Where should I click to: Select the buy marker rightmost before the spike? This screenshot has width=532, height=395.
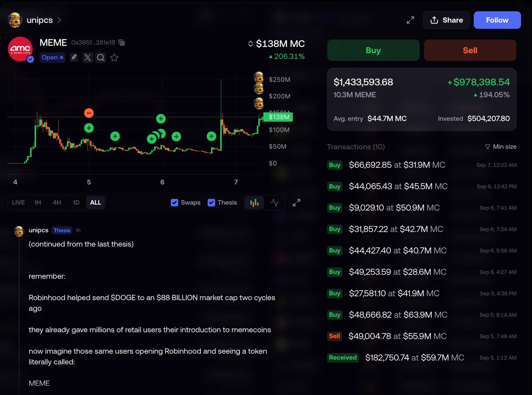click(x=211, y=136)
